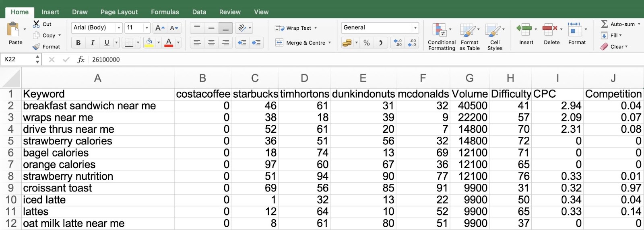This screenshot has width=644, height=230.
Task: Click the Insert cells icon
Action: [x=524, y=29]
